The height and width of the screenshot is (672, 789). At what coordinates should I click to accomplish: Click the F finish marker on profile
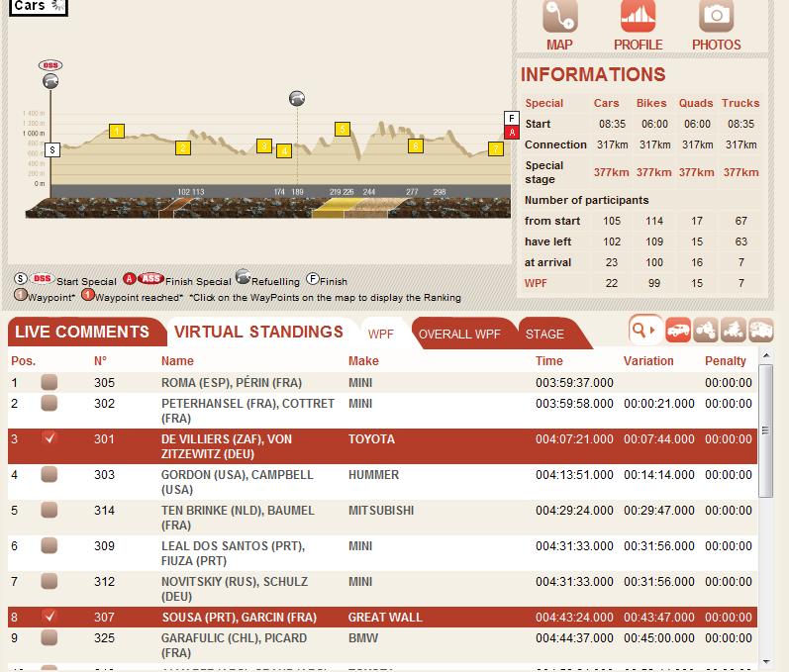pos(512,118)
